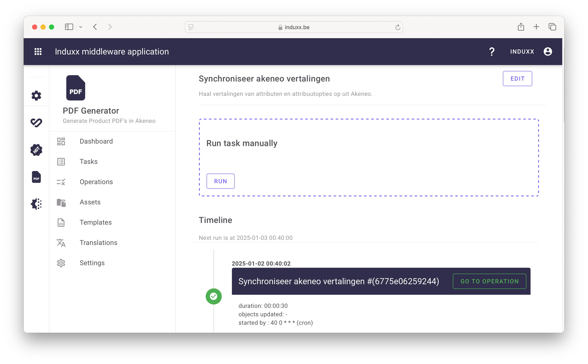Viewport: 588px width, 364px height.
Task: Open Dashboard in the PDF Generator menu
Action: pyautogui.click(x=96, y=141)
